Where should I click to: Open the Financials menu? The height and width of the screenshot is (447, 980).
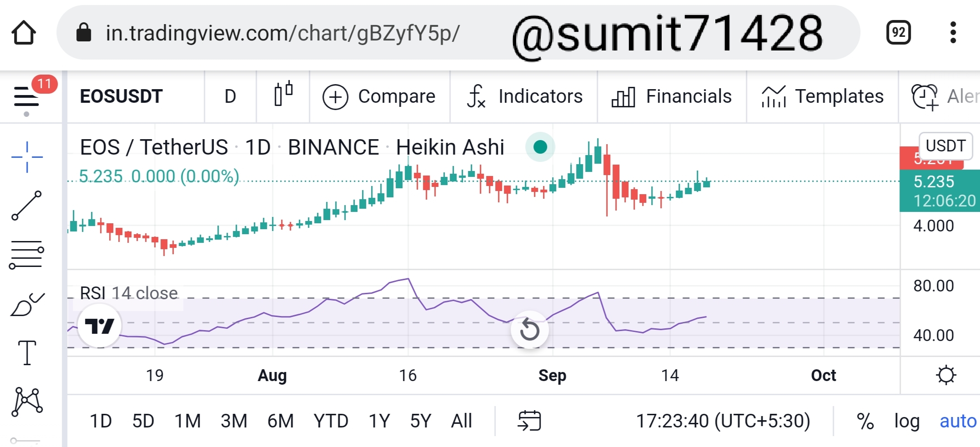click(672, 96)
